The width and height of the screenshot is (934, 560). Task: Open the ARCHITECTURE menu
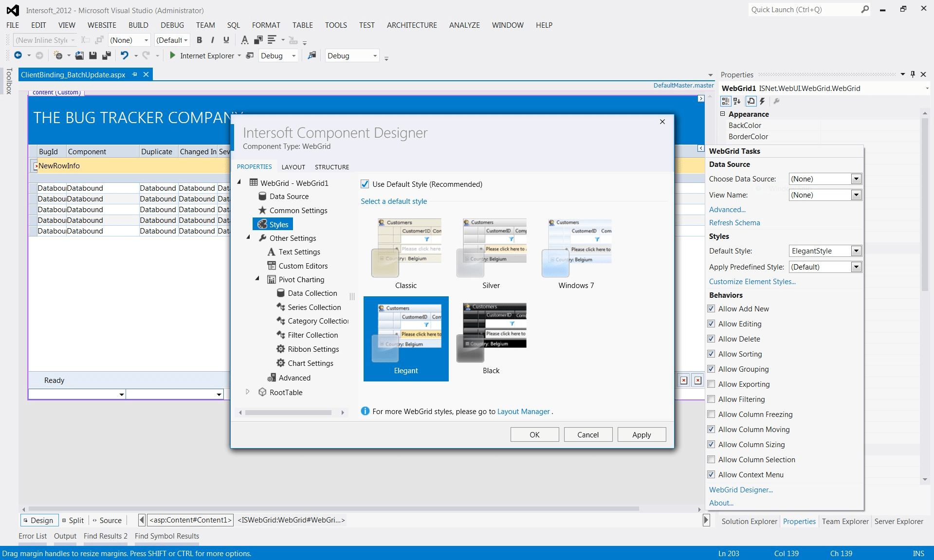coord(411,25)
